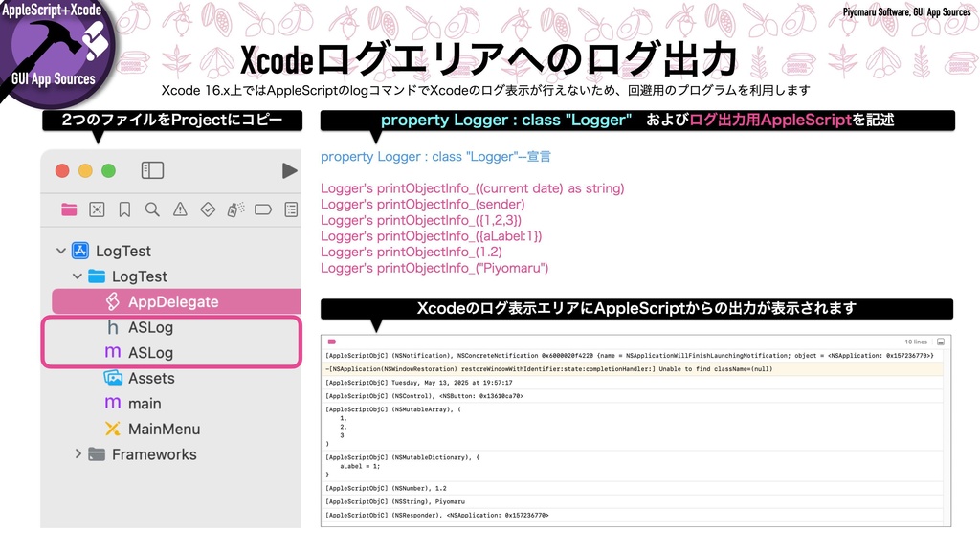
Task: Open the Report navigator list icon
Action: 292,209
